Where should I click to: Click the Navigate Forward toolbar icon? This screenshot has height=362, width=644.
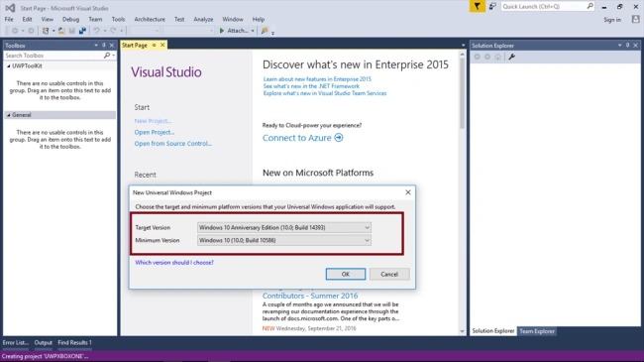(x=31, y=31)
